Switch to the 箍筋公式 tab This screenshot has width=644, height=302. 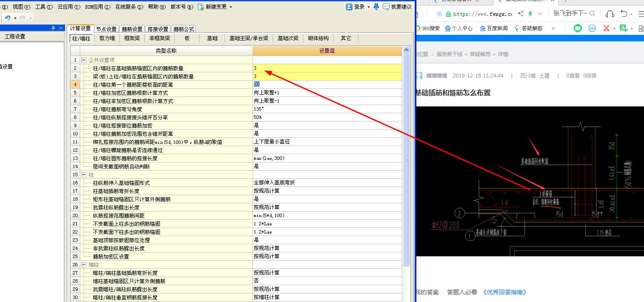coord(184,29)
